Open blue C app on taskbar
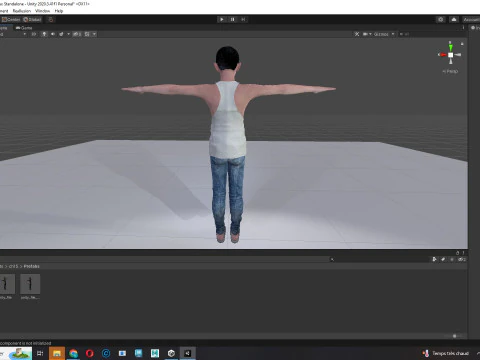Image resolution: width=480 pixels, height=360 pixels. point(106,353)
